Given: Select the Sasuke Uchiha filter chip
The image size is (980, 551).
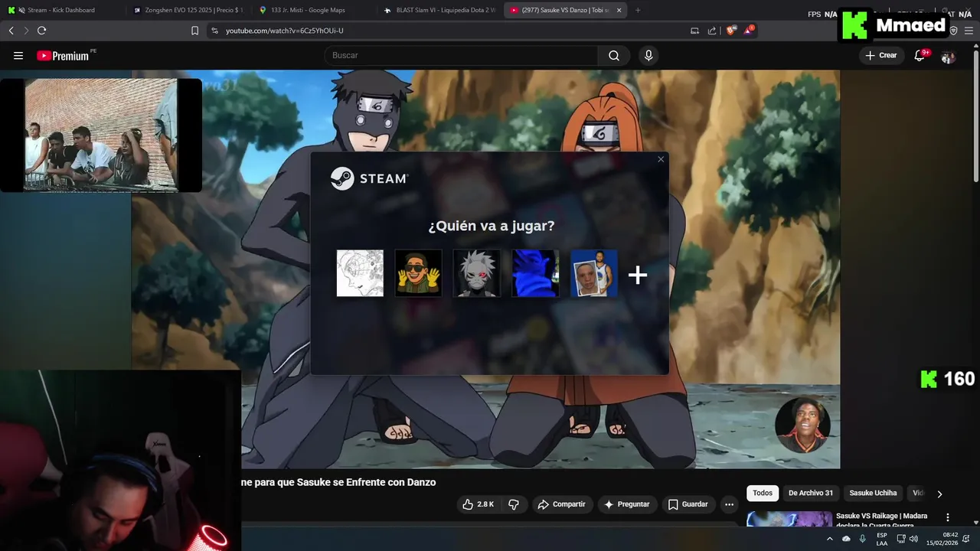Looking at the screenshot, I should [x=873, y=493].
